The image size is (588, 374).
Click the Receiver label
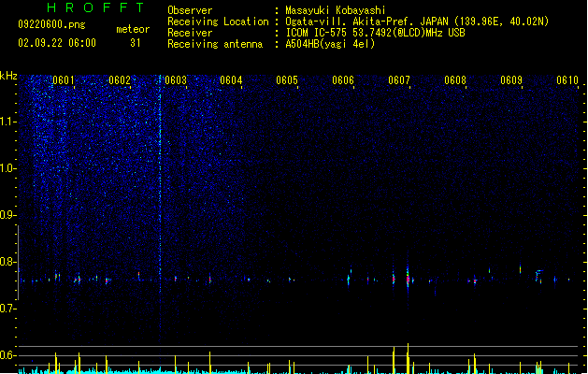coord(190,33)
